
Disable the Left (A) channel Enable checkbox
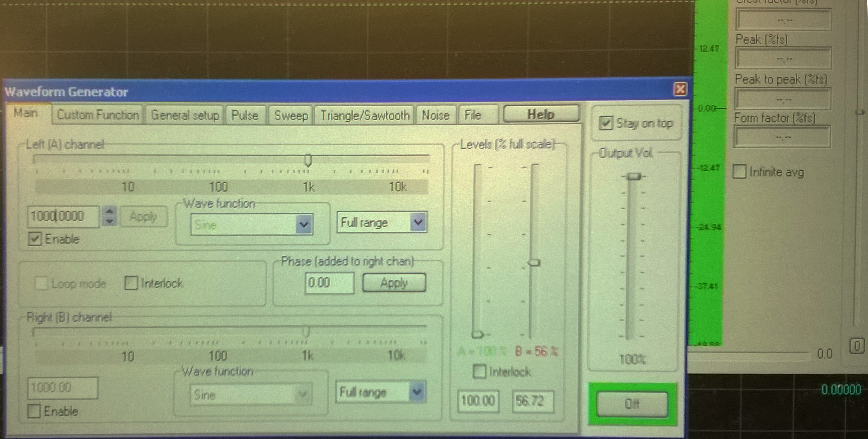click(x=35, y=239)
